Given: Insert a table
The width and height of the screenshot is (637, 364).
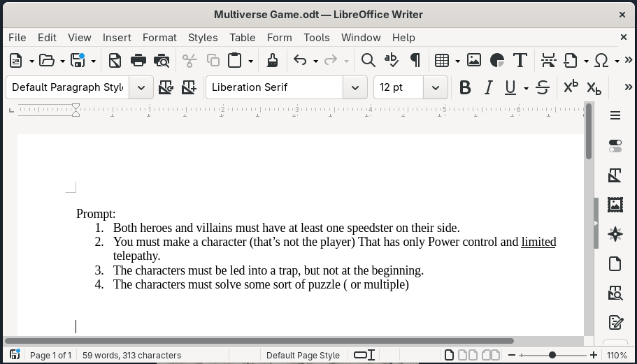Looking at the screenshot, I should pos(442,61).
